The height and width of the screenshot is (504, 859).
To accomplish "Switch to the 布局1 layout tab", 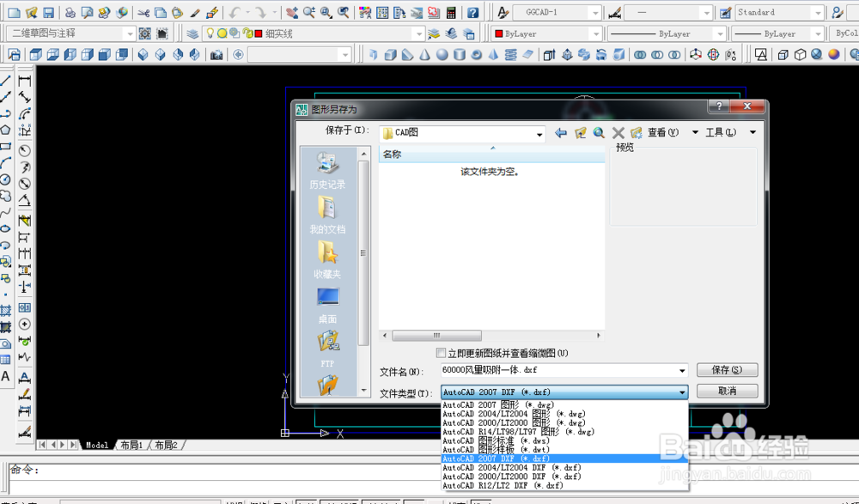I will tap(131, 445).
